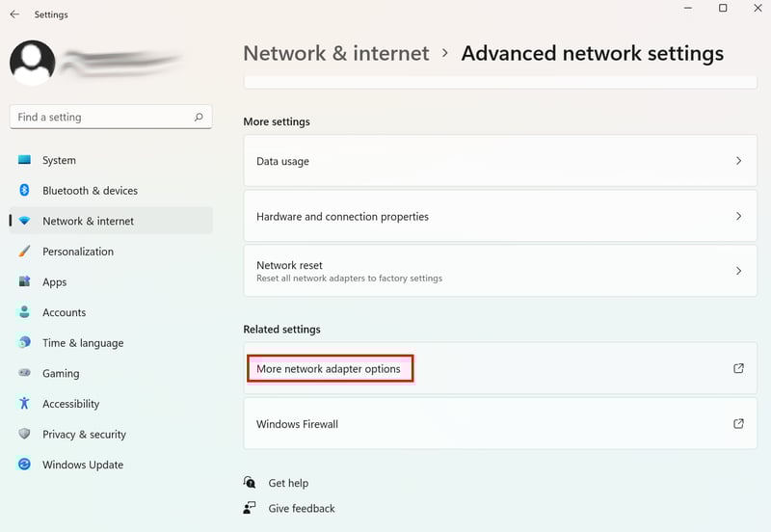The width and height of the screenshot is (771, 532).
Task: Click external link icon for network adapter options
Action: click(x=738, y=368)
